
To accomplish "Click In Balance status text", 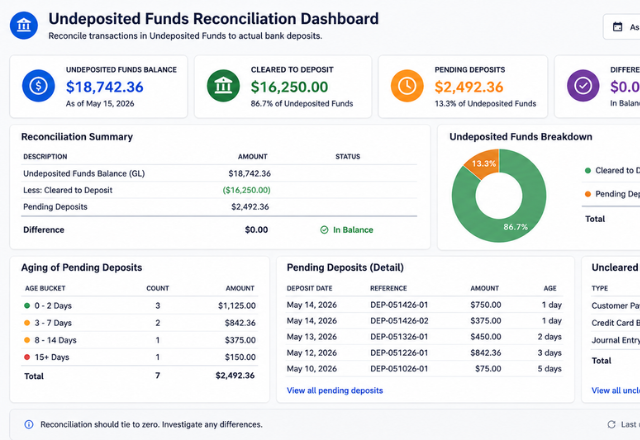I will click(x=353, y=230).
